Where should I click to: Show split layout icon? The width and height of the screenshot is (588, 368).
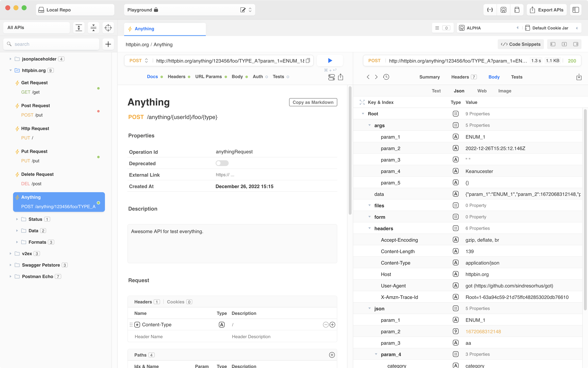[x=564, y=44]
